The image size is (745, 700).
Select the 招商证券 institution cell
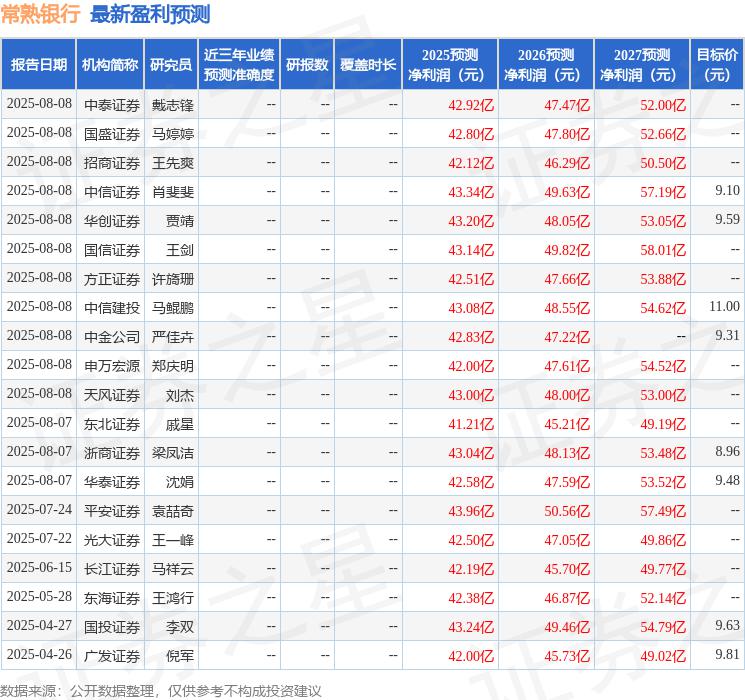[112, 163]
